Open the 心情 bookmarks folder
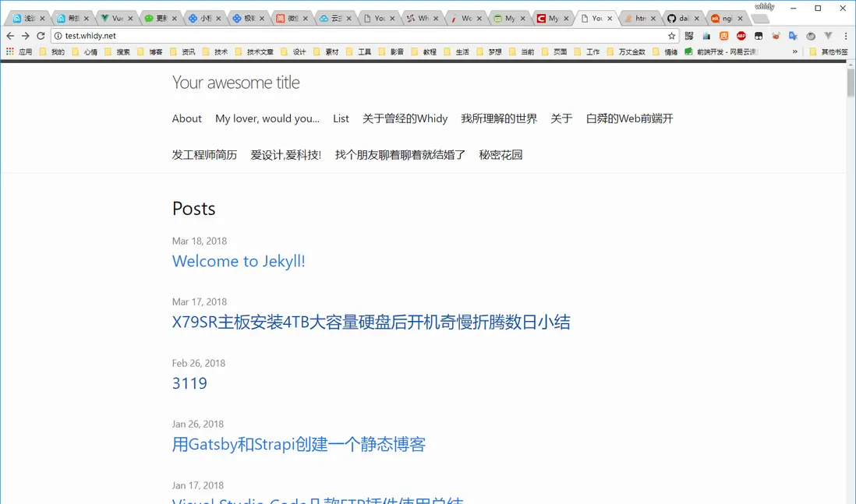The image size is (856, 504). tap(85, 52)
